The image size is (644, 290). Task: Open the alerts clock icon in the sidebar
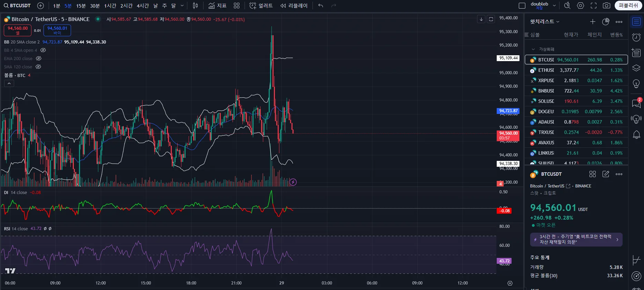636,37
